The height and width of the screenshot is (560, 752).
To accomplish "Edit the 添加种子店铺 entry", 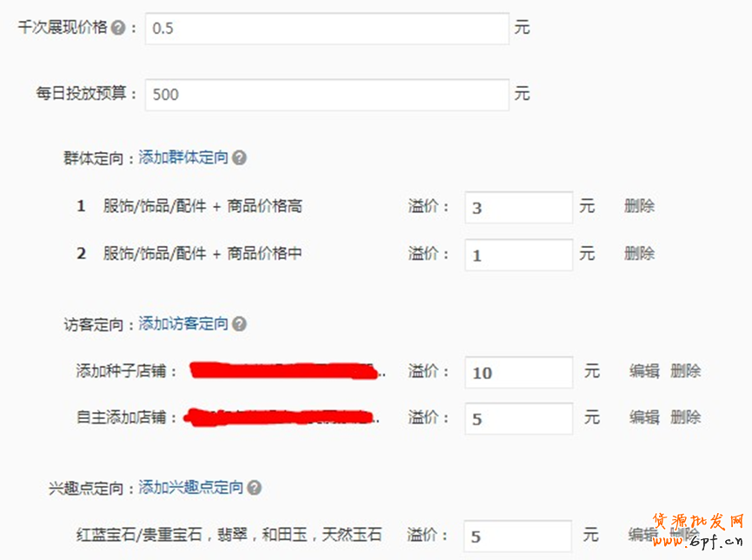I will [x=644, y=371].
